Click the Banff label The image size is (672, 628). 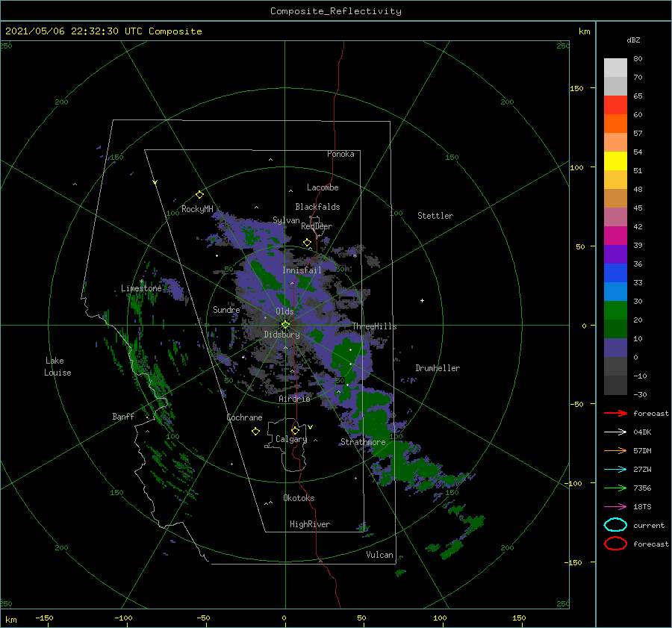point(123,417)
